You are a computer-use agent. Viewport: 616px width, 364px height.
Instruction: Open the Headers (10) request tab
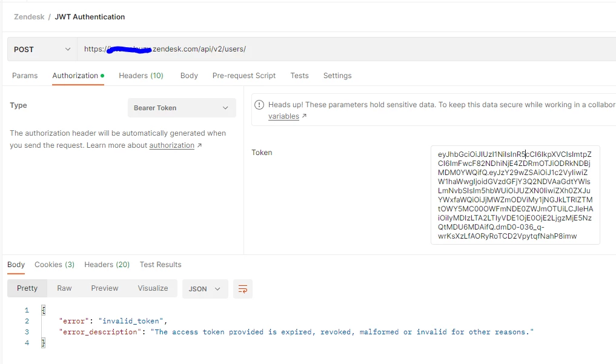click(141, 75)
